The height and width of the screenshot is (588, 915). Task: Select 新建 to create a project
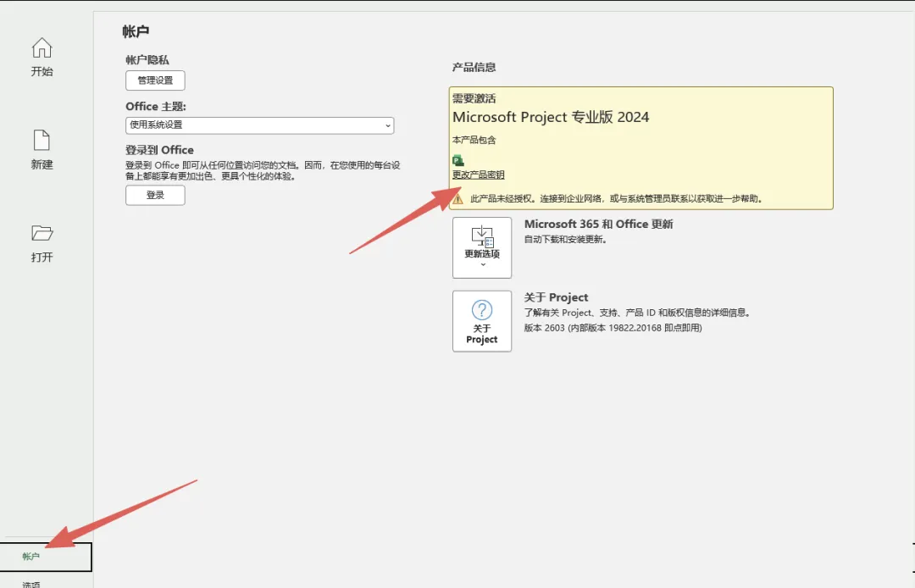pos(42,150)
